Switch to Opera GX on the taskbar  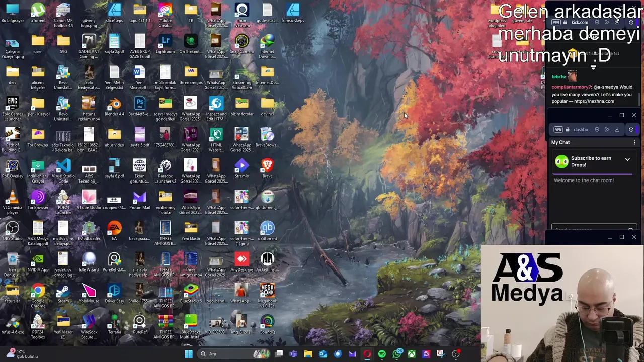coord(367,354)
